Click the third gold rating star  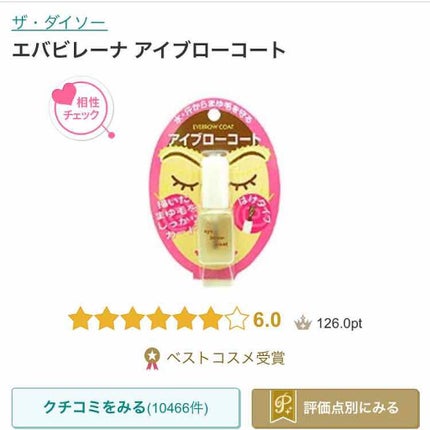click(133, 319)
